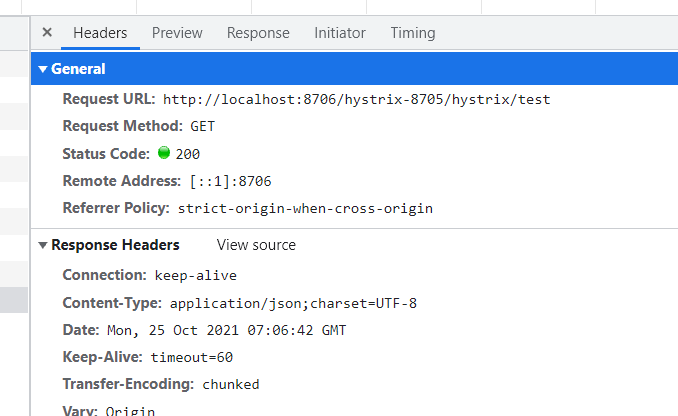This screenshot has height=416, width=678.
Task: Click the Referrer Policy value
Action: tap(305, 209)
